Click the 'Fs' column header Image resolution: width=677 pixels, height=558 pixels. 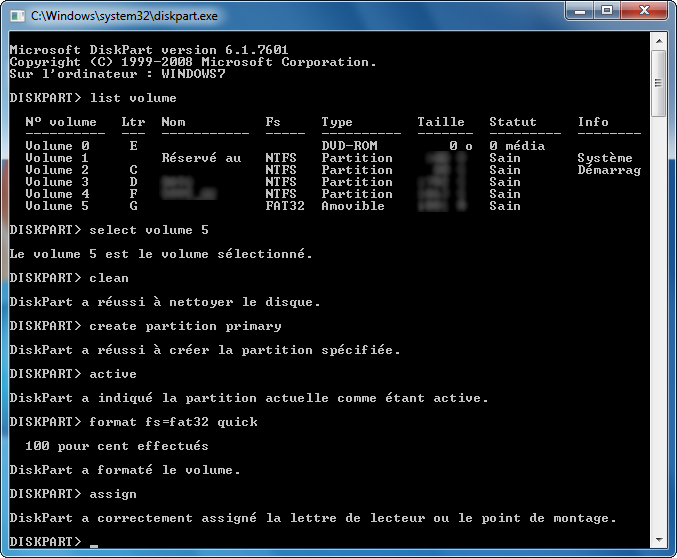(273, 122)
